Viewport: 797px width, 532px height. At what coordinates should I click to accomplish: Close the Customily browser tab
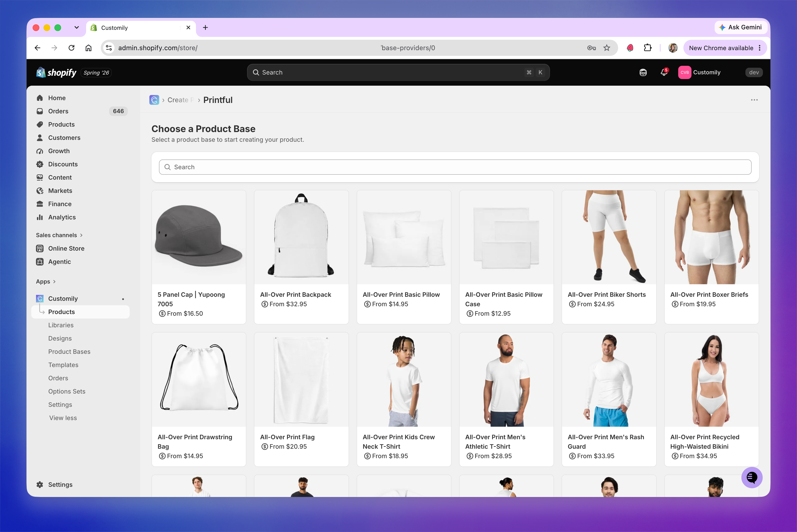tap(188, 27)
